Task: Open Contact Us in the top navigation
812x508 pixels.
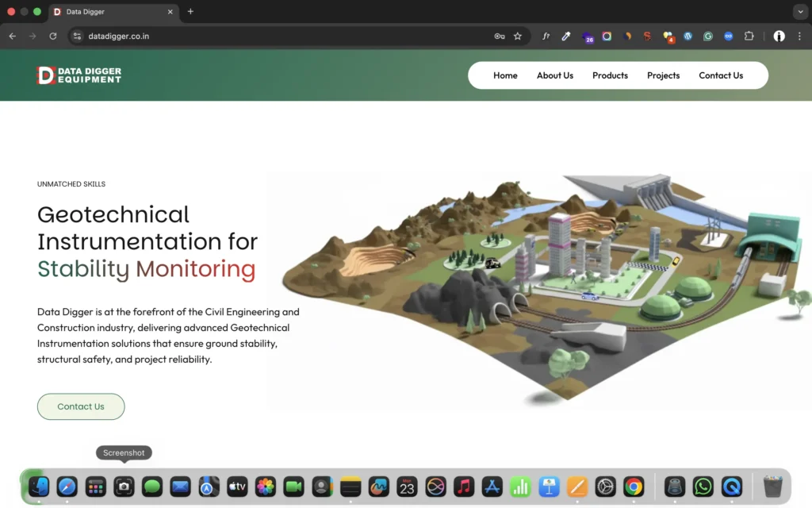Action: pyautogui.click(x=720, y=75)
